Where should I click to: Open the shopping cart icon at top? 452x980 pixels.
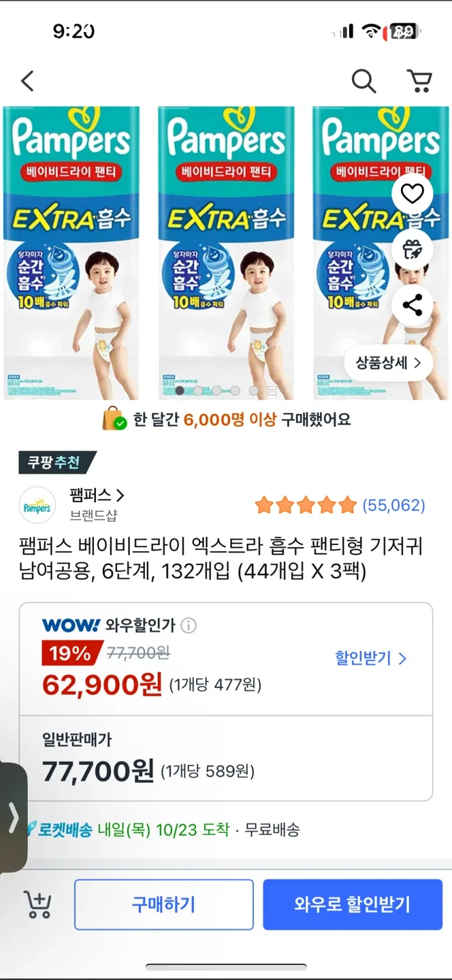(419, 81)
